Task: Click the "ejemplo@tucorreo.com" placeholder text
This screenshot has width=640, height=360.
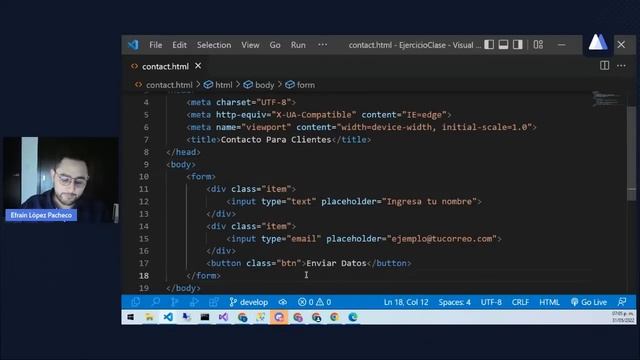Action: (442, 238)
